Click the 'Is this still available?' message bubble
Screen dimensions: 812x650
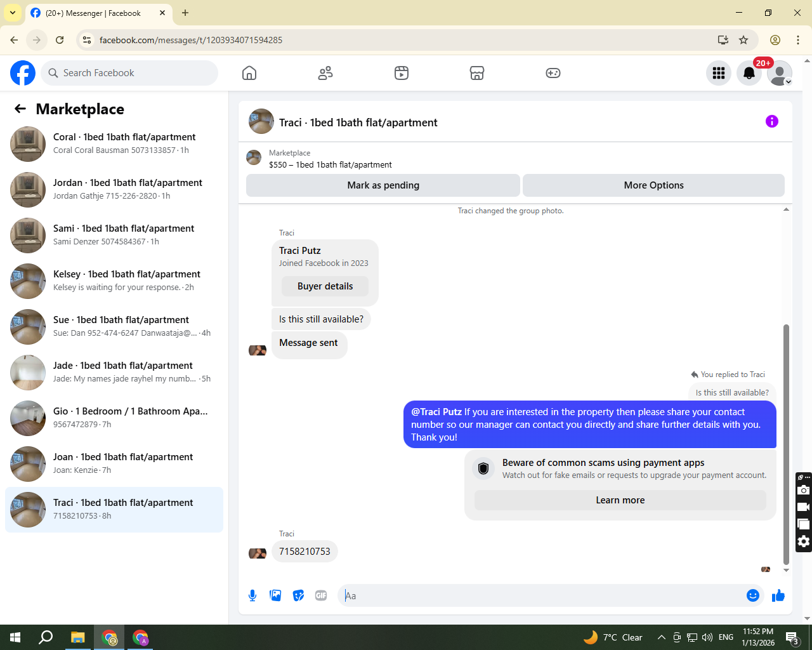(x=321, y=319)
